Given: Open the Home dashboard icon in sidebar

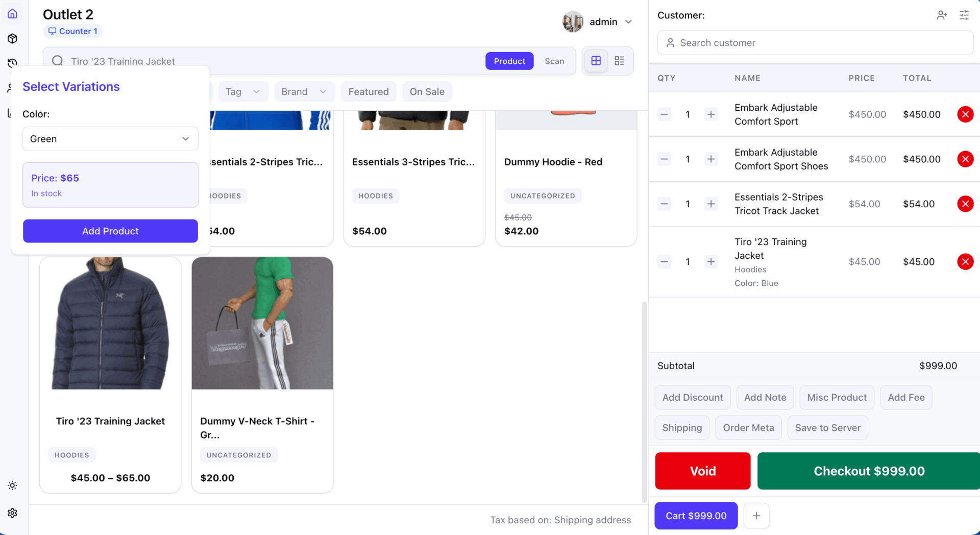Looking at the screenshot, I should [13, 14].
